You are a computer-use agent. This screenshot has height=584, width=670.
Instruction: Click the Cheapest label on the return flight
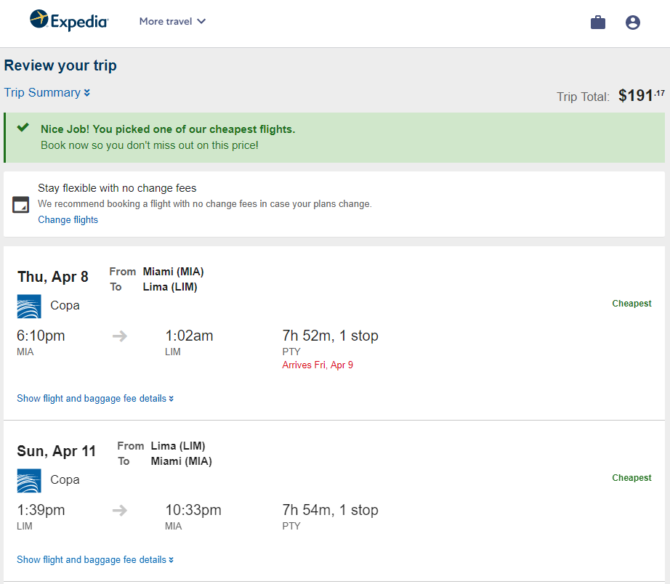(x=632, y=478)
